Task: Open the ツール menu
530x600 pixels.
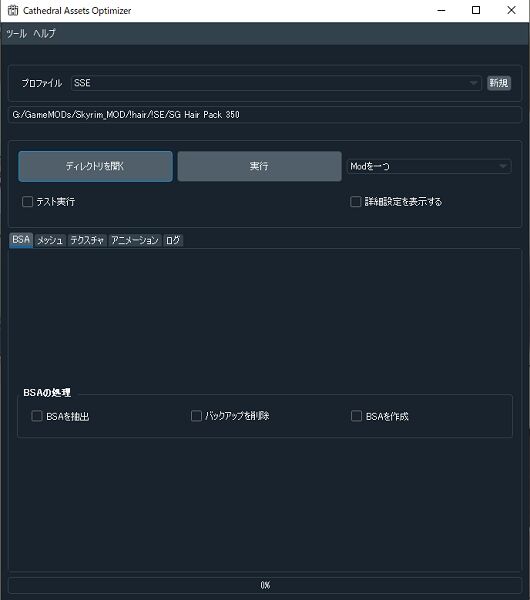Action: click(16, 34)
